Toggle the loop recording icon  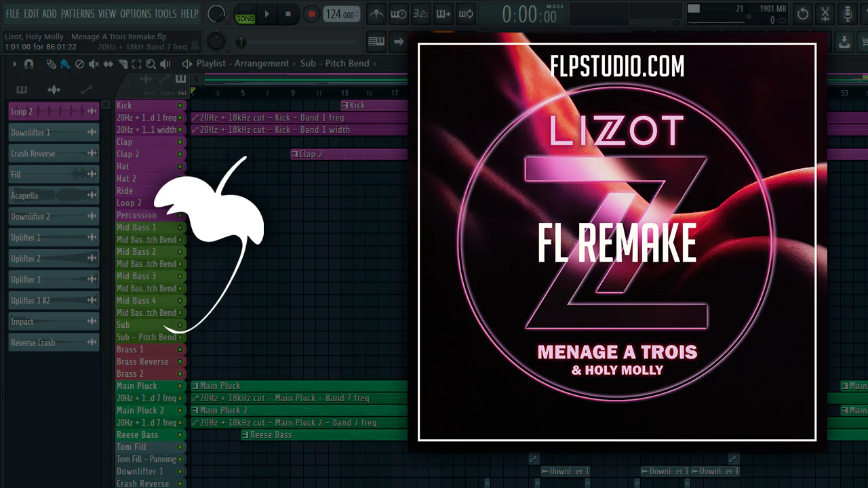[x=466, y=14]
